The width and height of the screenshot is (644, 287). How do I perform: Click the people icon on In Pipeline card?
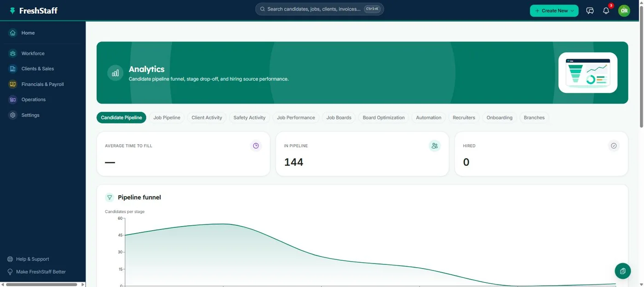tap(435, 146)
